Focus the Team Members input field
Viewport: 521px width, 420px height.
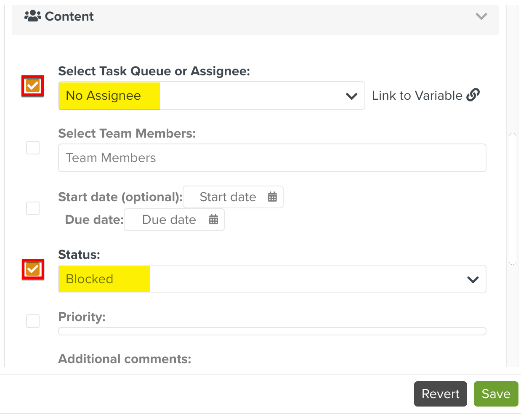272,158
